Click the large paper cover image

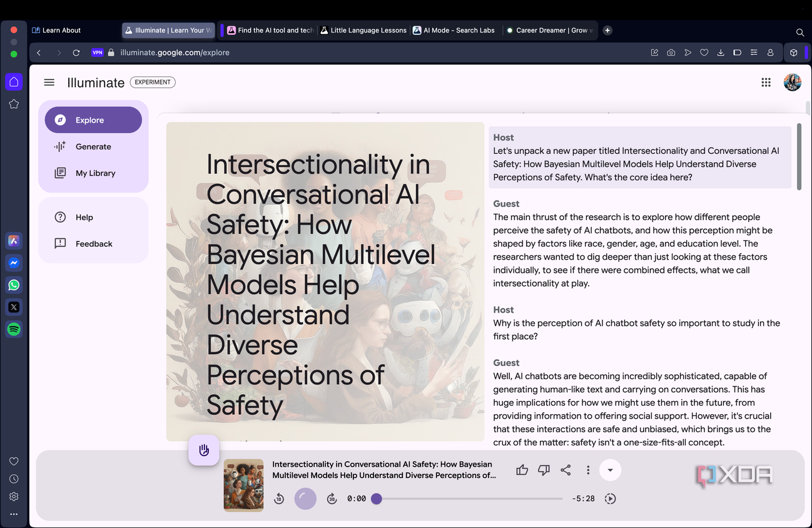click(325, 282)
